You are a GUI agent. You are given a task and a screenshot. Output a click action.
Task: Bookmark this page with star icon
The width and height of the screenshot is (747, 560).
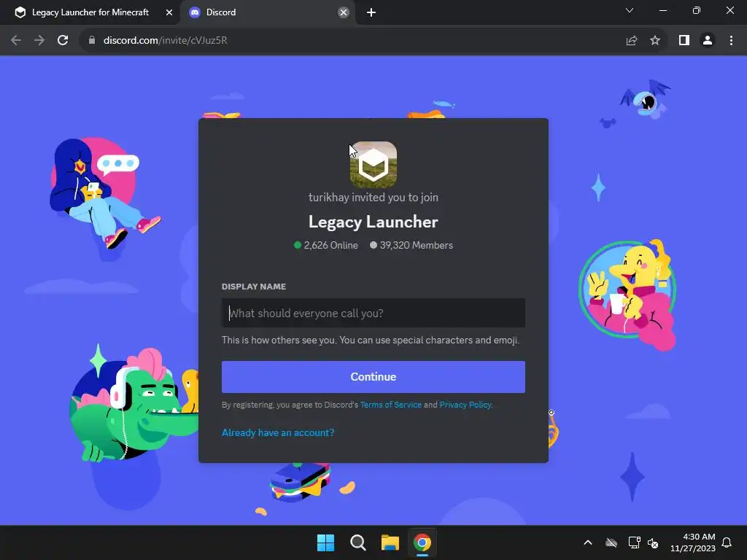[655, 41]
